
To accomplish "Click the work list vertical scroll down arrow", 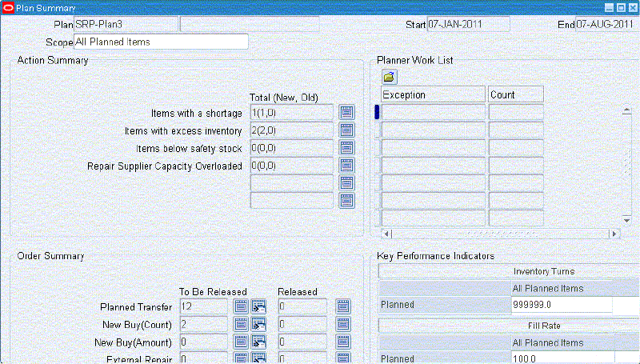I will point(626,220).
